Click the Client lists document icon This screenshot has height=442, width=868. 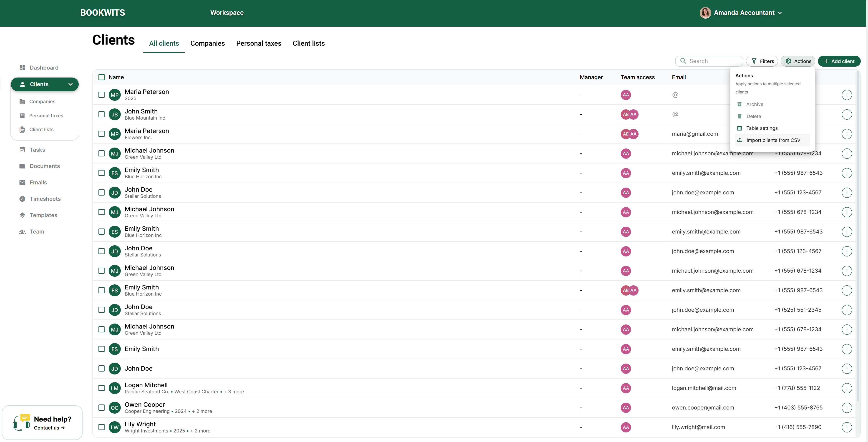(x=22, y=129)
